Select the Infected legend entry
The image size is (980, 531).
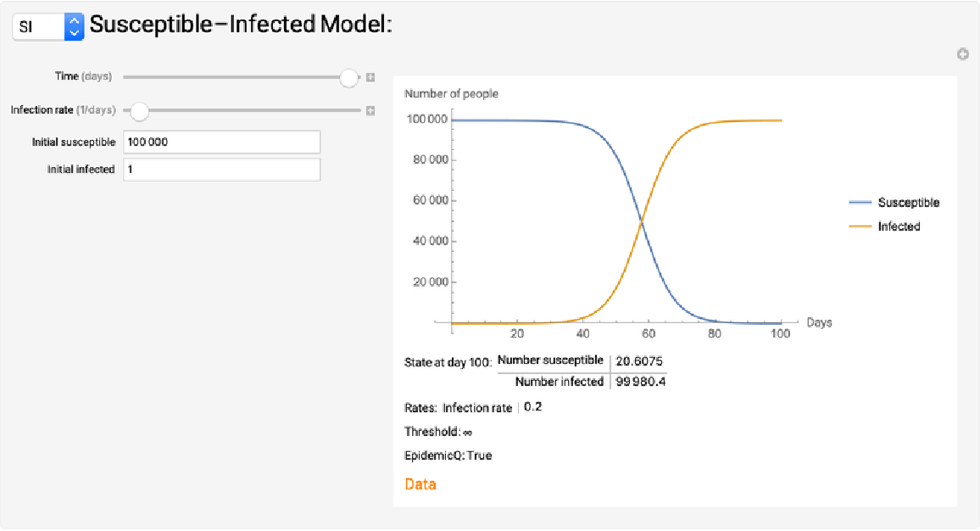pyautogui.click(x=899, y=226)
